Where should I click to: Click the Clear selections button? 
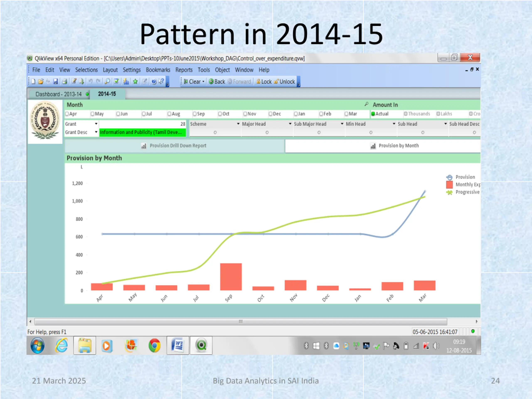point(192,81)
